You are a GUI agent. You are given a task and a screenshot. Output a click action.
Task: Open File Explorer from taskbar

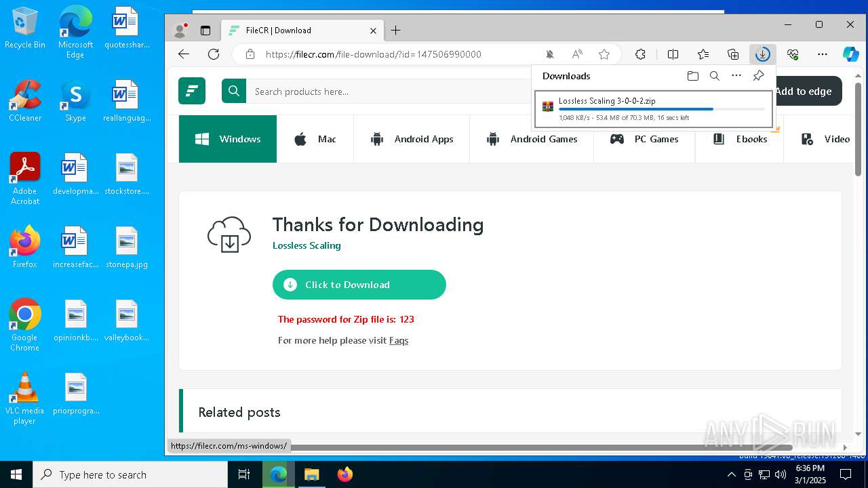click(x=311, y=474)
